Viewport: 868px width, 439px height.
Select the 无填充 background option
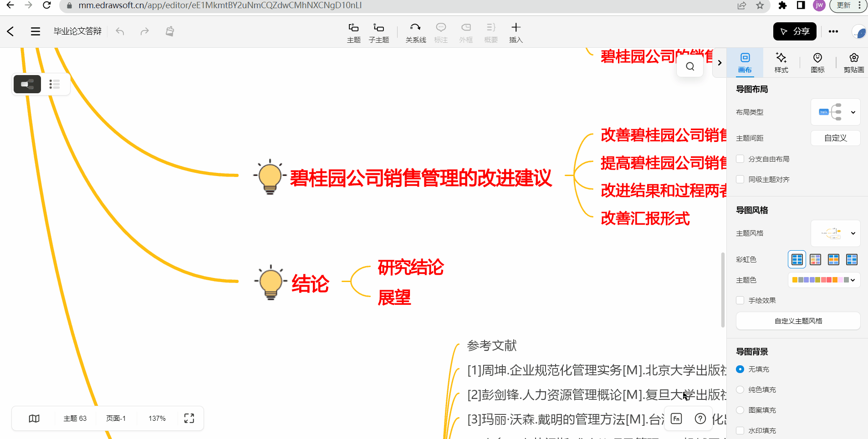pos(740,369)
